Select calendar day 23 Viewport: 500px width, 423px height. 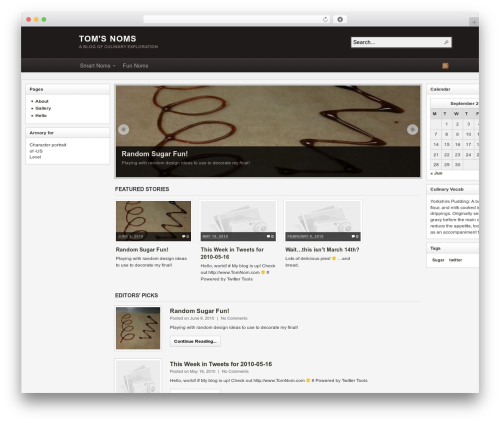[457, 155]
